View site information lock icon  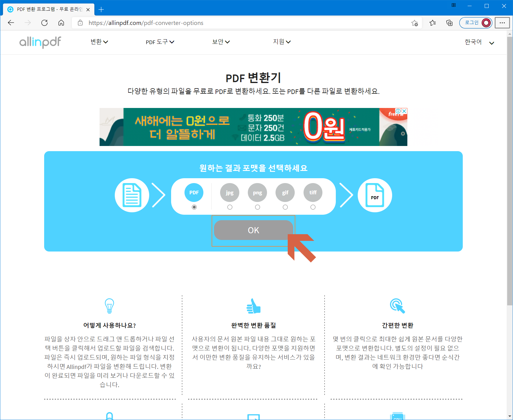click(x=80, y=23)
